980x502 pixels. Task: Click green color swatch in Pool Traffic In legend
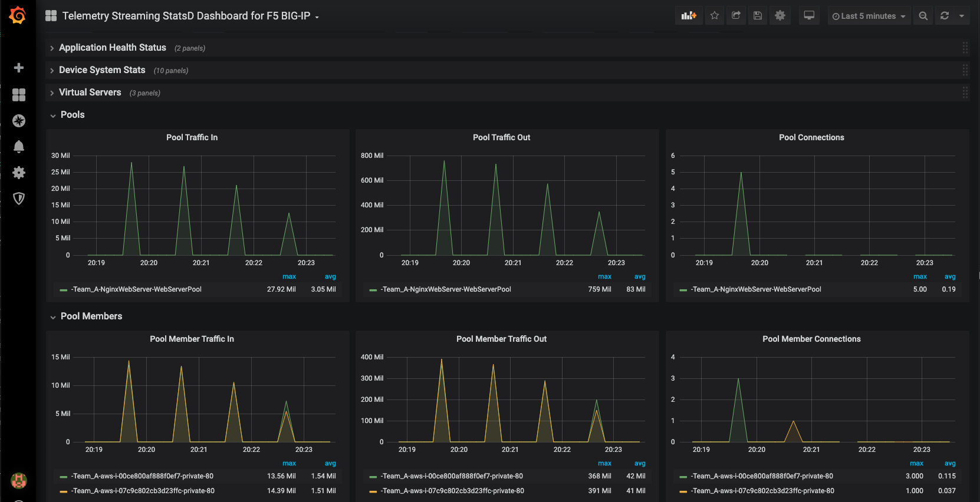[64, 290]
